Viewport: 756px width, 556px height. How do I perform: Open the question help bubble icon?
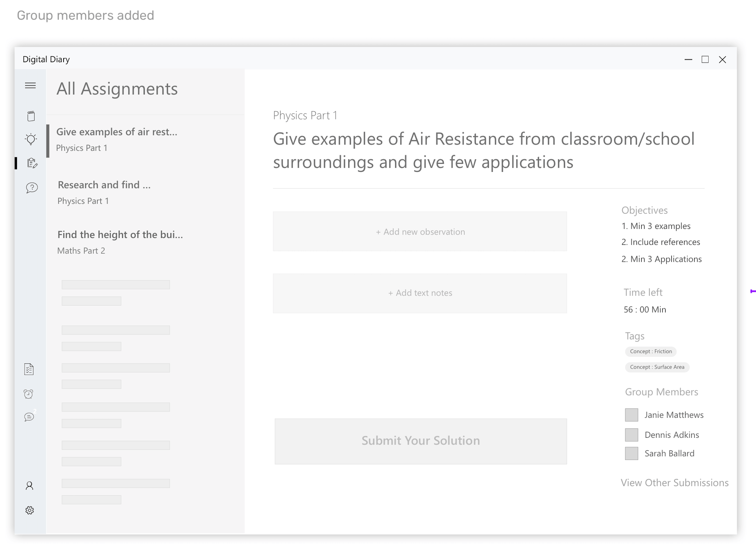click(x=31, y=188)
